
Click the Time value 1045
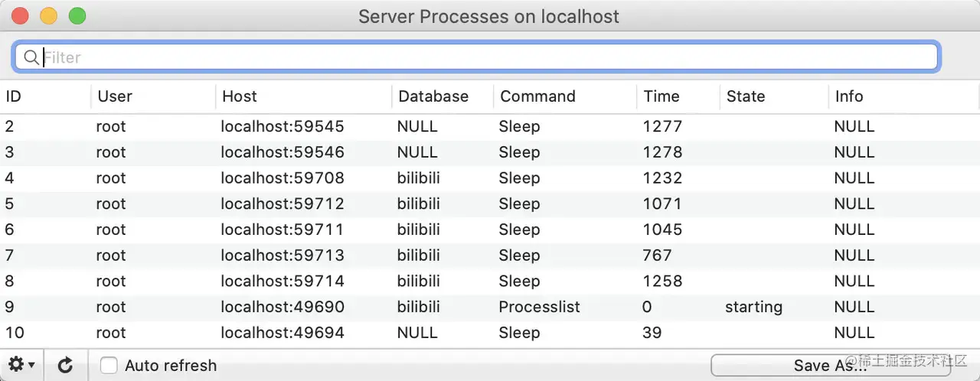(x=662, y=230)
